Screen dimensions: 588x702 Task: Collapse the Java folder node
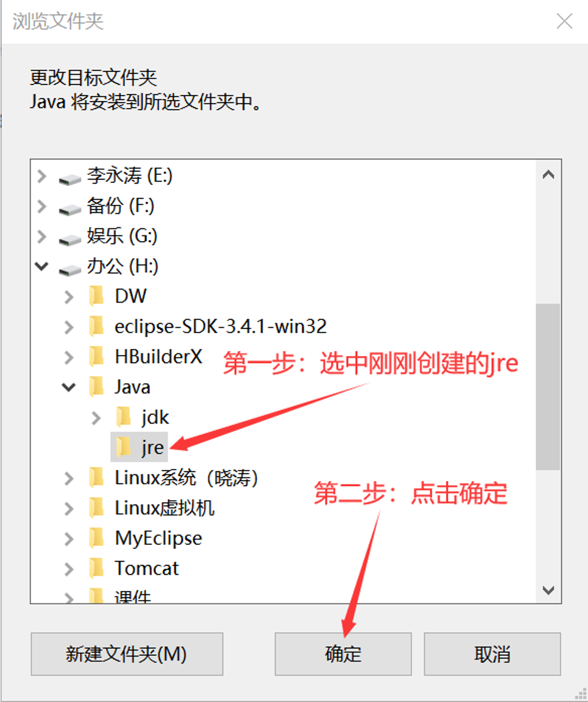(x=68, y=387)
